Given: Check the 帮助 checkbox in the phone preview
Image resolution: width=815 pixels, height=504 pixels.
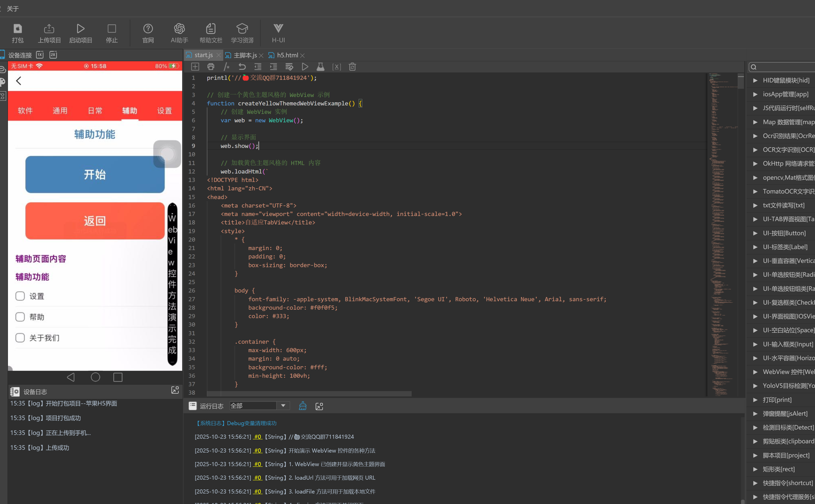Looking at the screenshot, I should click(x=20, y=317).
